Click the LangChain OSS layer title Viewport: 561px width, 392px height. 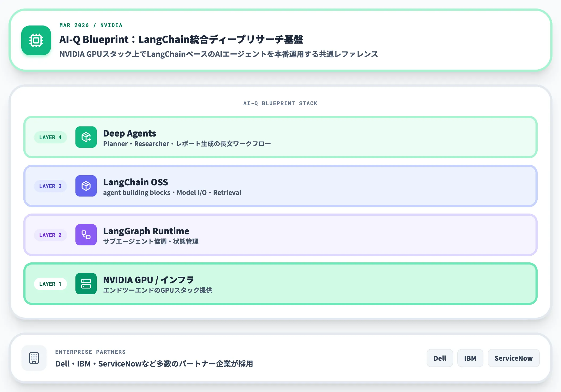135,182
